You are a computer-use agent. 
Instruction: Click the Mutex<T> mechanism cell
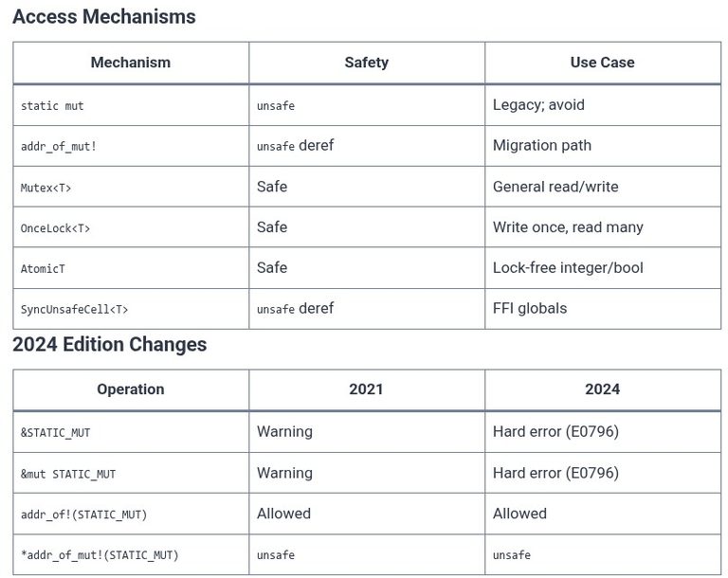[x=131, y=187]
